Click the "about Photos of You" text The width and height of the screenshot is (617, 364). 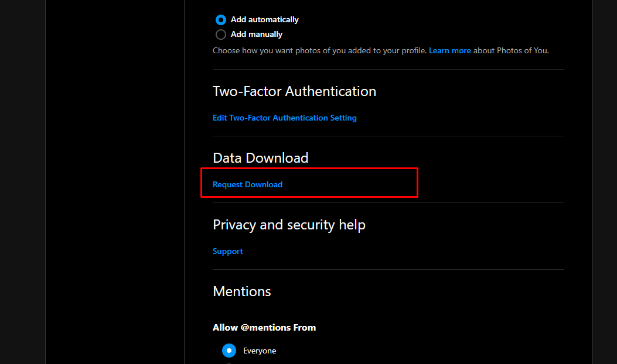511,51
